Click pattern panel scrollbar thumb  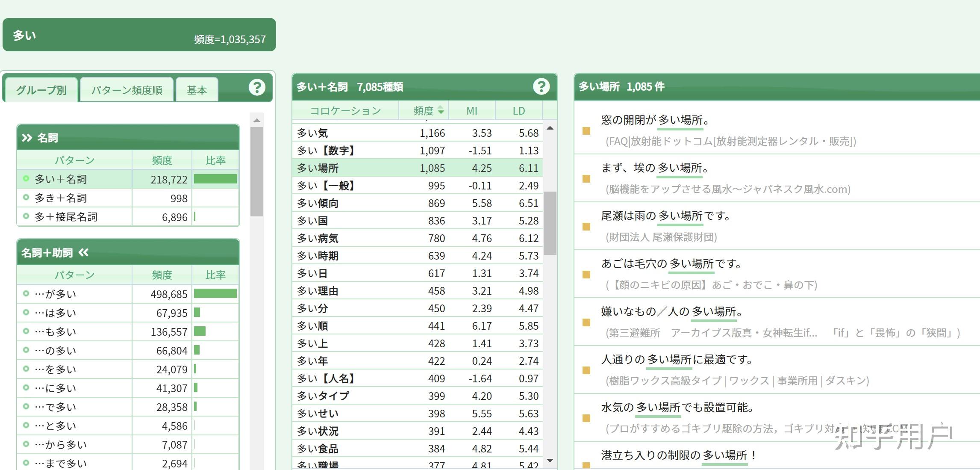coord(257,171)
